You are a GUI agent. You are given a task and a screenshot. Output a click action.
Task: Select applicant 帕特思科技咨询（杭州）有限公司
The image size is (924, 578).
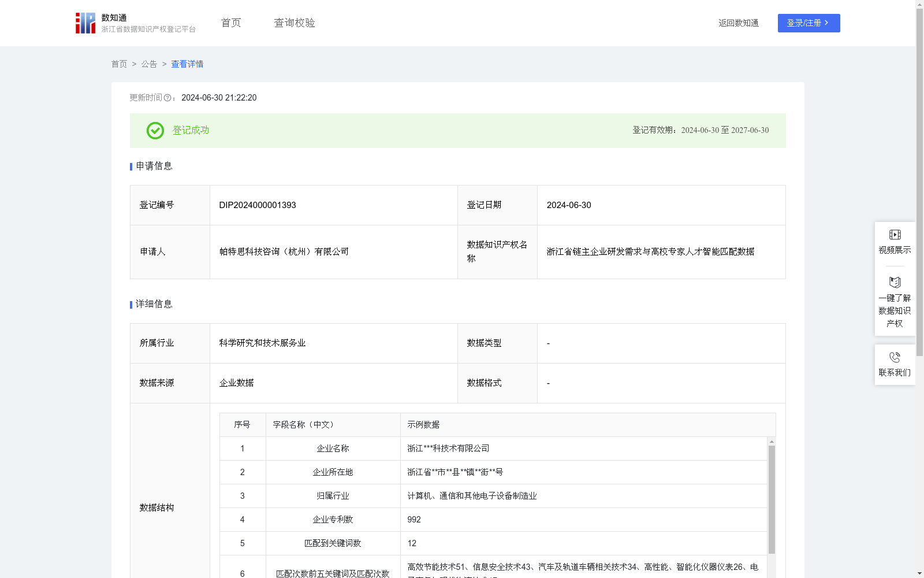pos(284,252)
